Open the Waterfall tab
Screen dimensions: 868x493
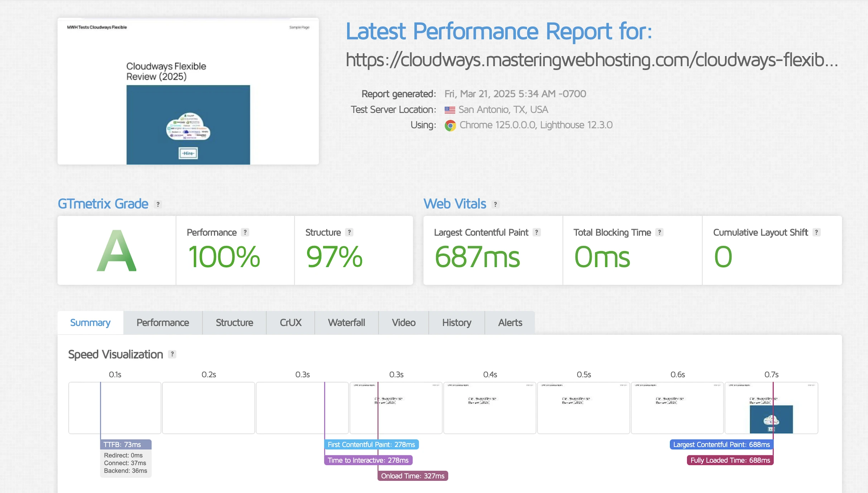(346, 322)
